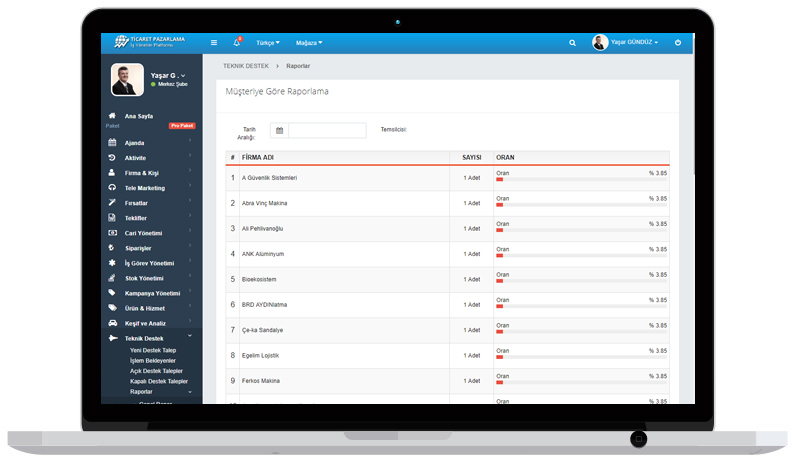This screenshot has width=800, height=463.
Task: Go to Yeni Destek Talep
Action: pyautogui.click(x=153, y=350)
